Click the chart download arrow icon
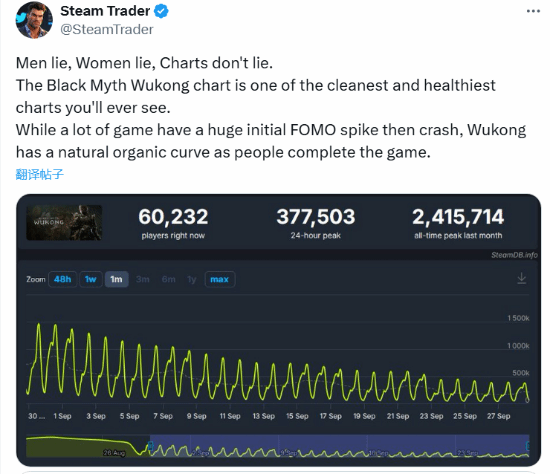The height and width of the screenshot is (474, 550). [522, 279]
